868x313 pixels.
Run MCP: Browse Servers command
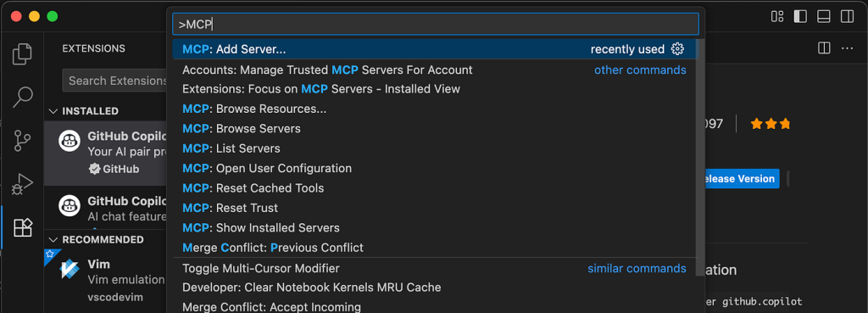click(x=435, y=129)
